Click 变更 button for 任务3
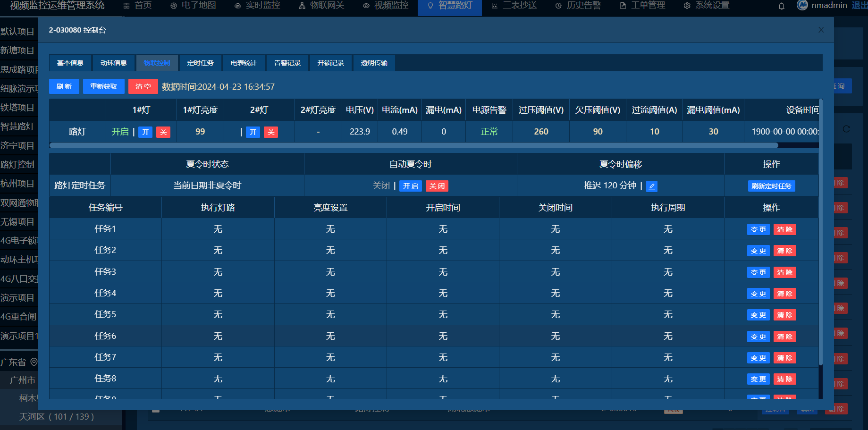Image resolution: width=868 pixels, height=430 pixels. (x=758, y=272)
